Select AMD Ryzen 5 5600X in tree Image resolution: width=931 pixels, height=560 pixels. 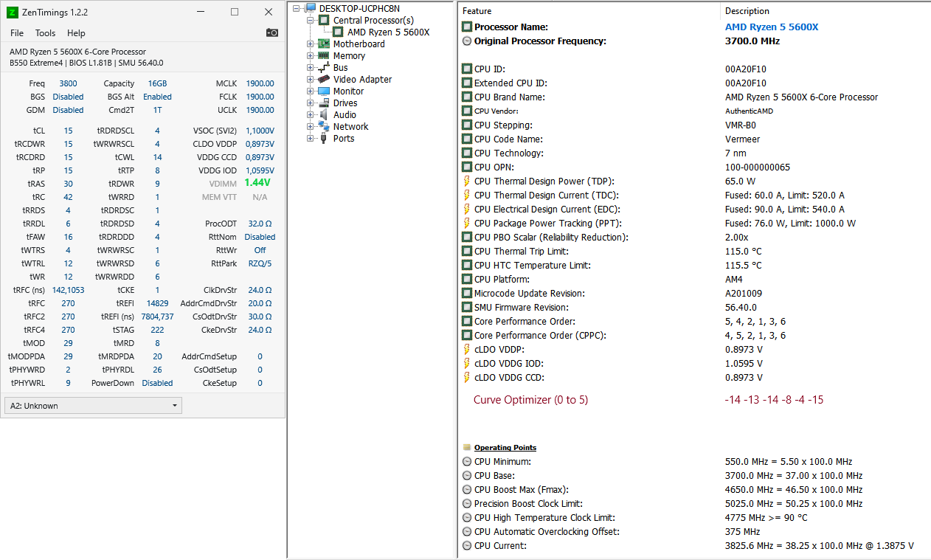(388, 32)
